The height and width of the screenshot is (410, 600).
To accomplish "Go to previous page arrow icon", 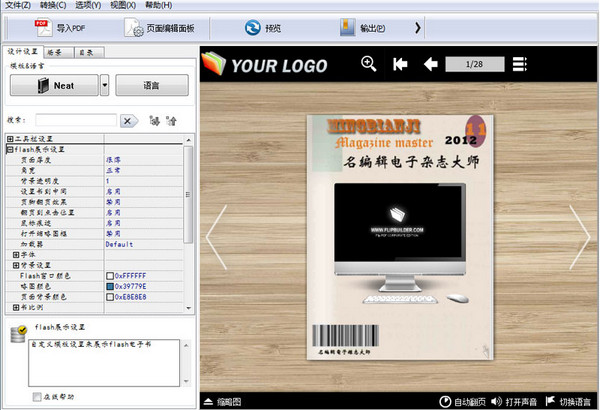I will coord(431,64).
